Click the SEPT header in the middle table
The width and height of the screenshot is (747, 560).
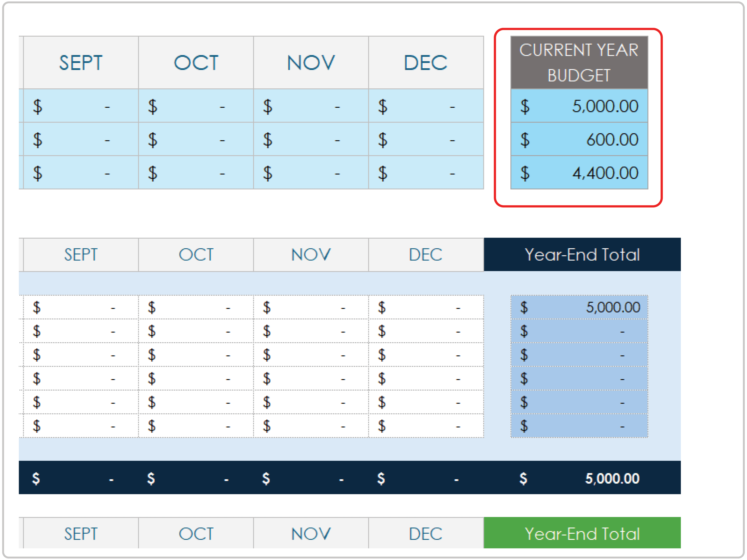click(x=81, y=255)
